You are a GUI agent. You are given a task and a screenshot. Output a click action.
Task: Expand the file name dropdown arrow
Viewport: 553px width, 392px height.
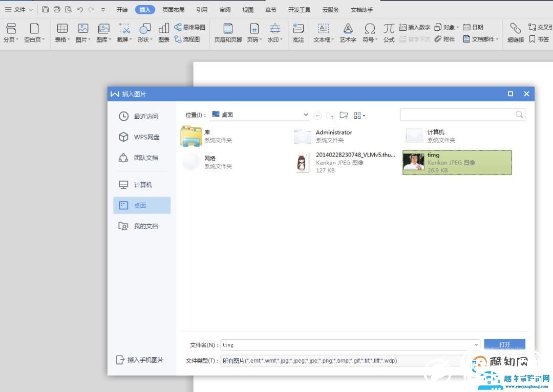(476, 345)
